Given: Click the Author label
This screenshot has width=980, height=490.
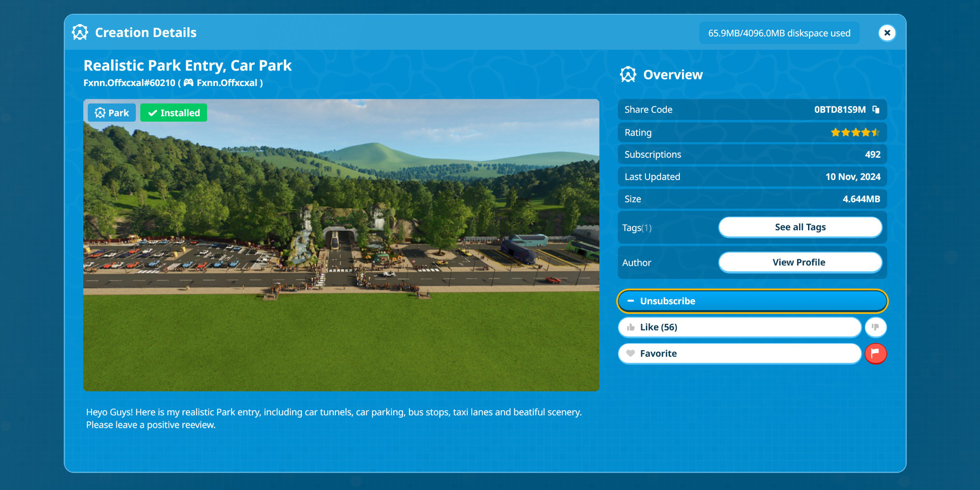Looking at the screenshot, I should 637,263.
